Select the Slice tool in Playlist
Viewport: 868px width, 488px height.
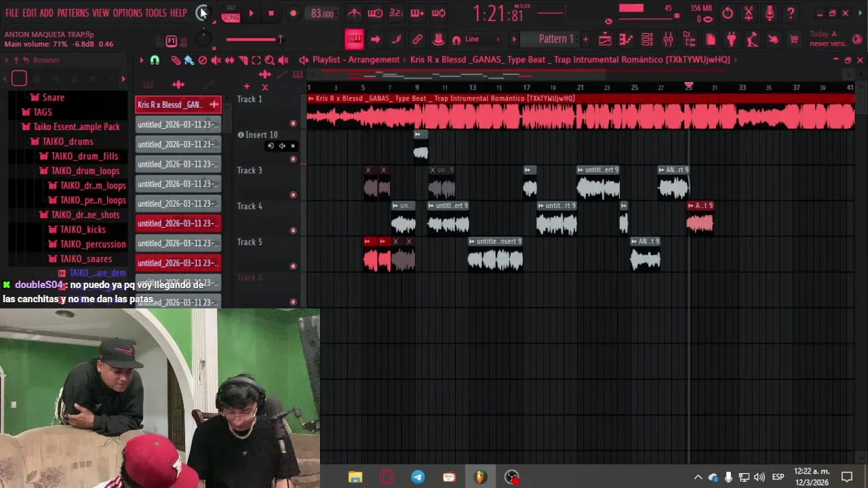(243, 60)
